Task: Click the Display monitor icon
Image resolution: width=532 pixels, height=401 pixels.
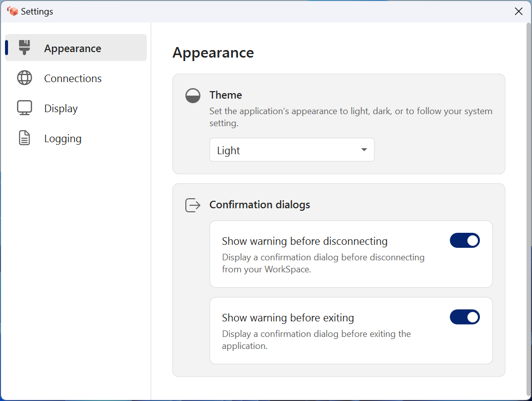Action: 25,108
